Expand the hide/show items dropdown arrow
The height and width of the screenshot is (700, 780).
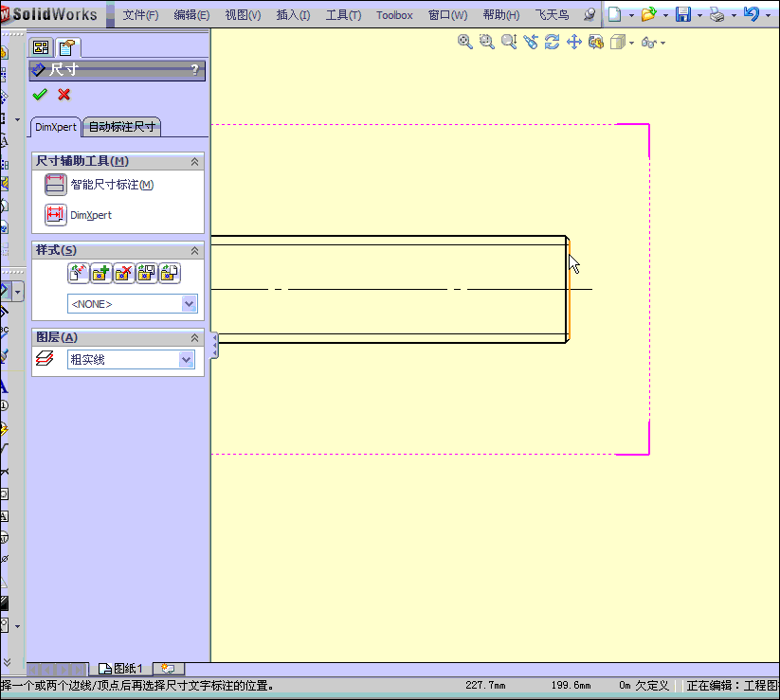pos(662,44)
